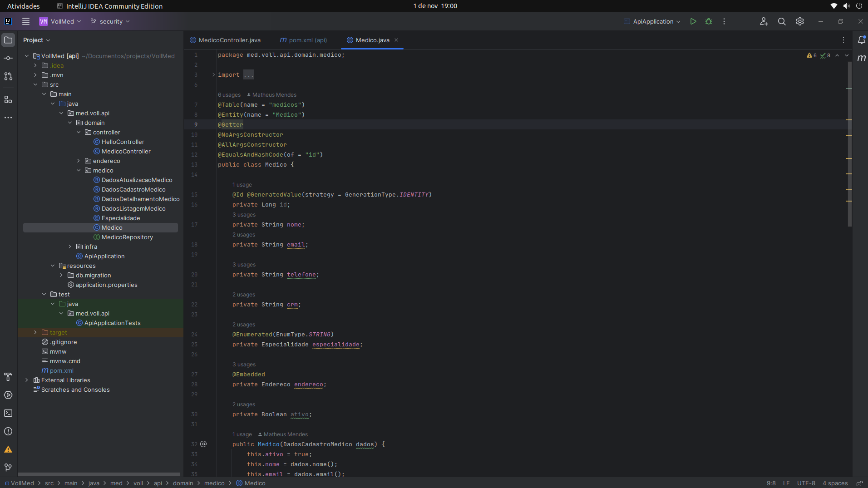Screen dimensions: 868x488
Task: Open the Code With Me icon
Action: [764, 21]
